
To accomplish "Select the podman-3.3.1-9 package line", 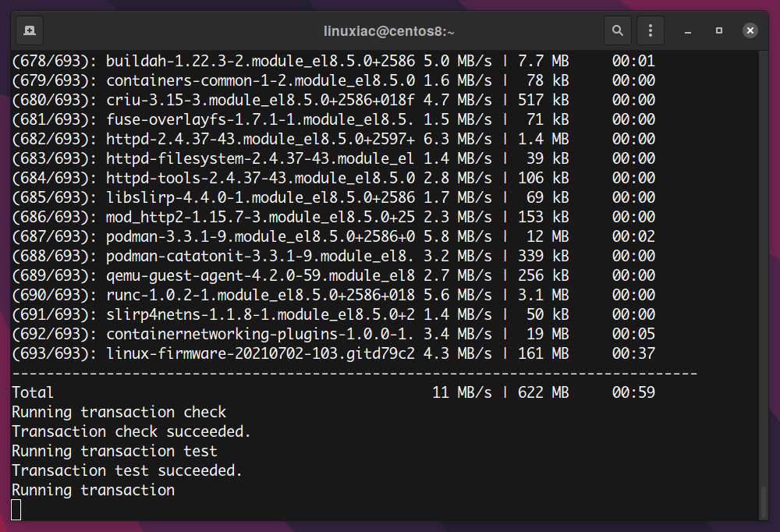I will 333,236.
